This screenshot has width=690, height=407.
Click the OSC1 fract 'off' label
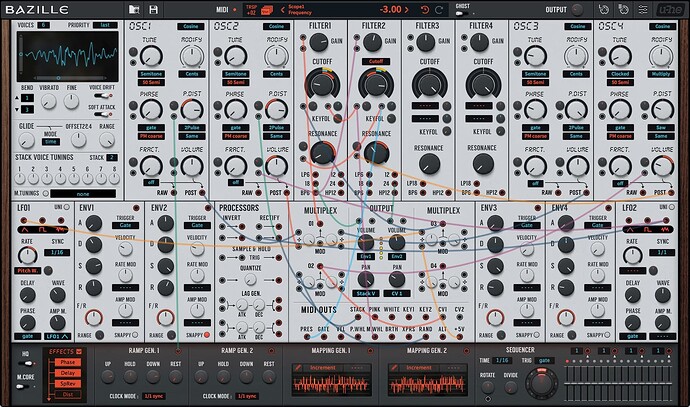pos(151,182)
